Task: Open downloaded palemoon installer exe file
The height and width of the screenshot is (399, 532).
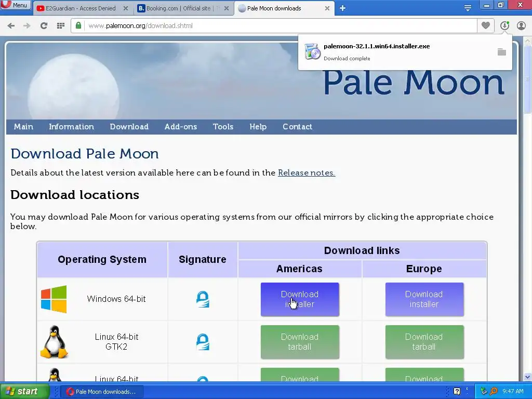Action: pyautogui.click(x=377, y=46)
